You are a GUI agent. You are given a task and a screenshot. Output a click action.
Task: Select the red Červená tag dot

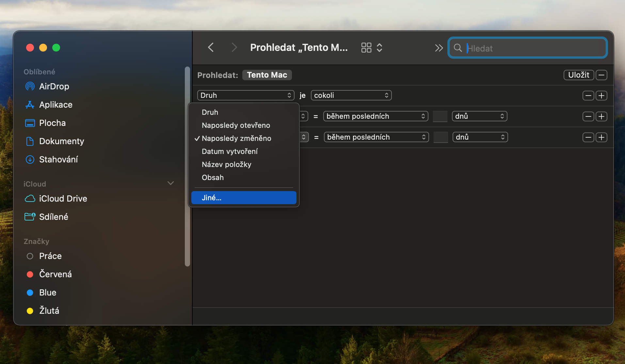[30, 274]
